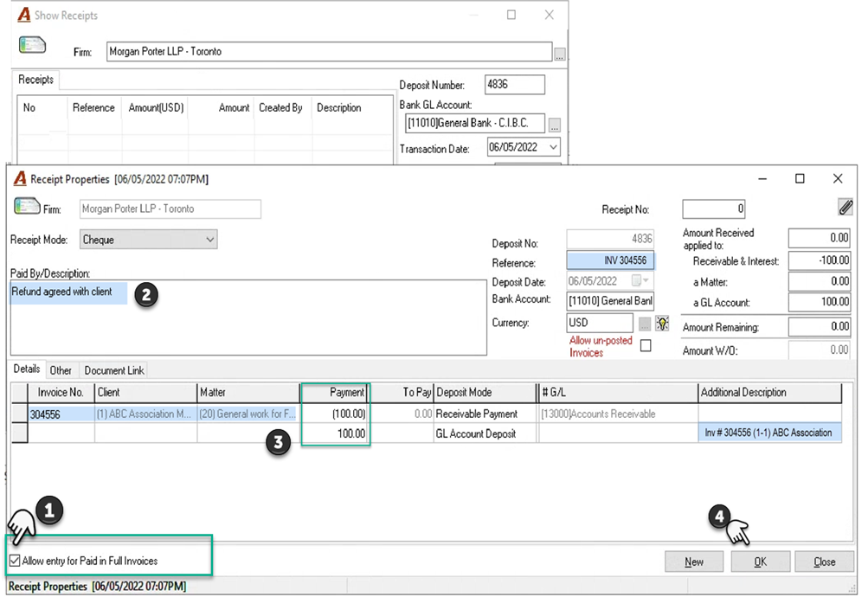Click the GL Account Deposit cell

(485, 433)
